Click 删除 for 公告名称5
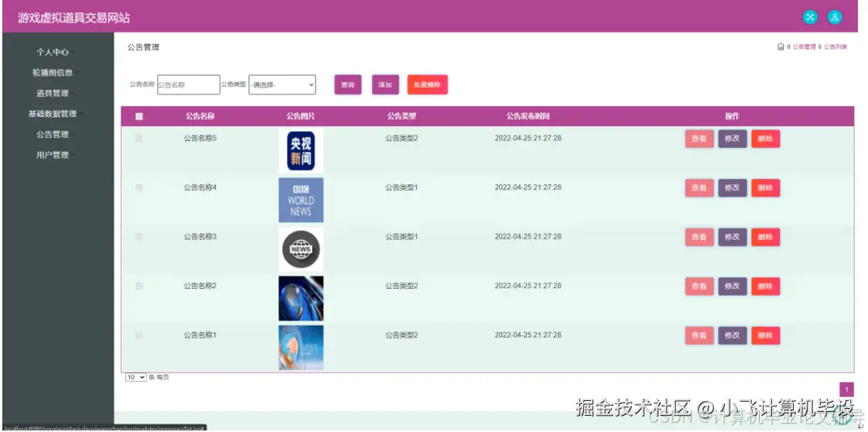Viewport: 868px width, 432px height. coord(766,139)
